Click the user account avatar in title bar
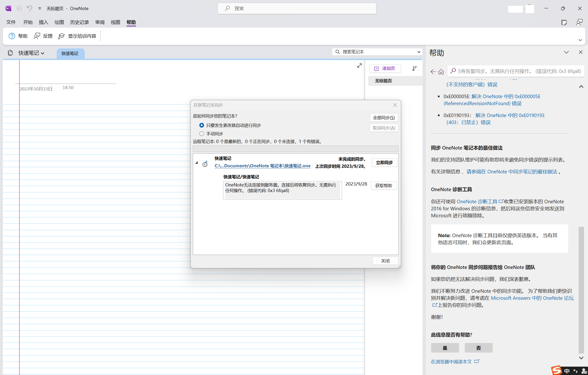This screenshot has width=588, height=375. 530,9
